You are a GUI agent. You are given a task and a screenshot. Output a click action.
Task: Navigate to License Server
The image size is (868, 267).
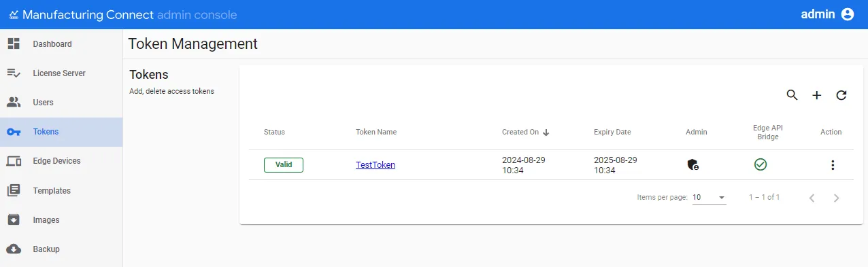(x=61, y=73)
